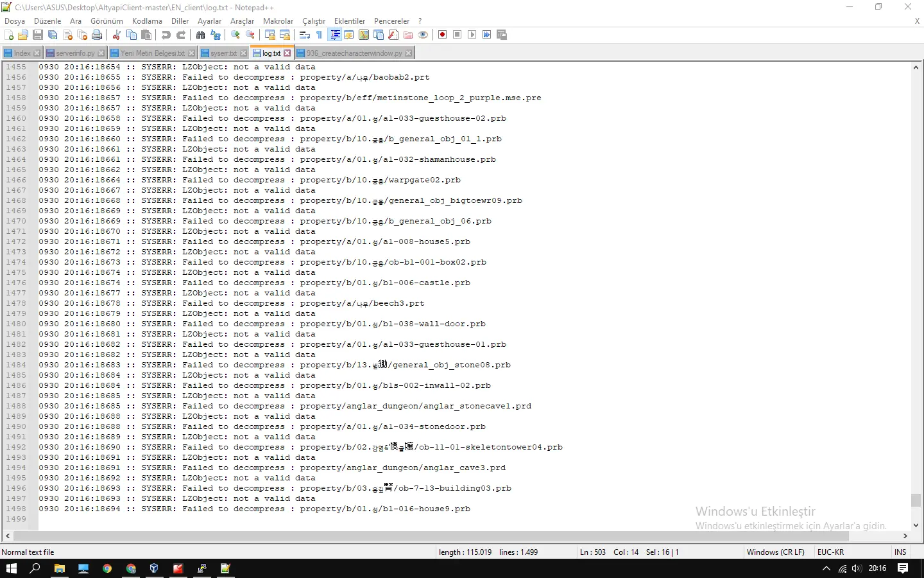Print the log file
Image resolution: width=924 pixels, height=578 pixels.
pyautogui.click(x=98, y=35)
